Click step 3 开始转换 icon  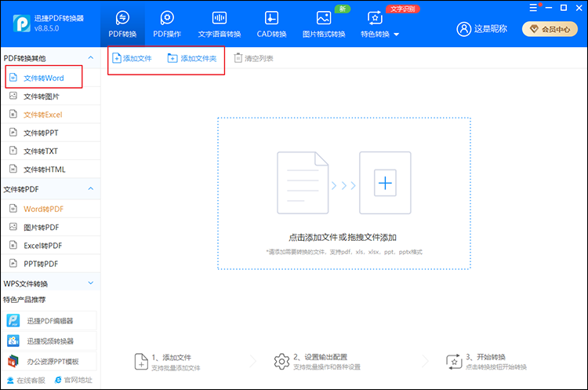pos(454,362)
